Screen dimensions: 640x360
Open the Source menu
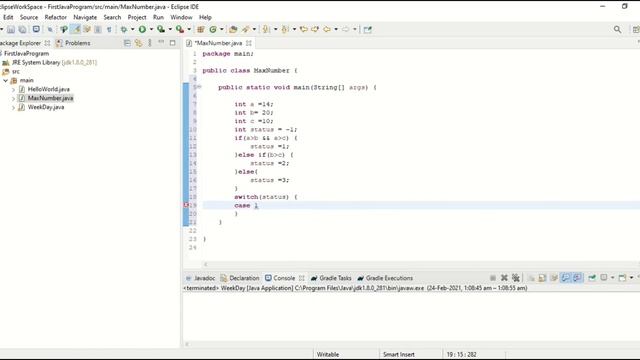(x=29, y=17)
